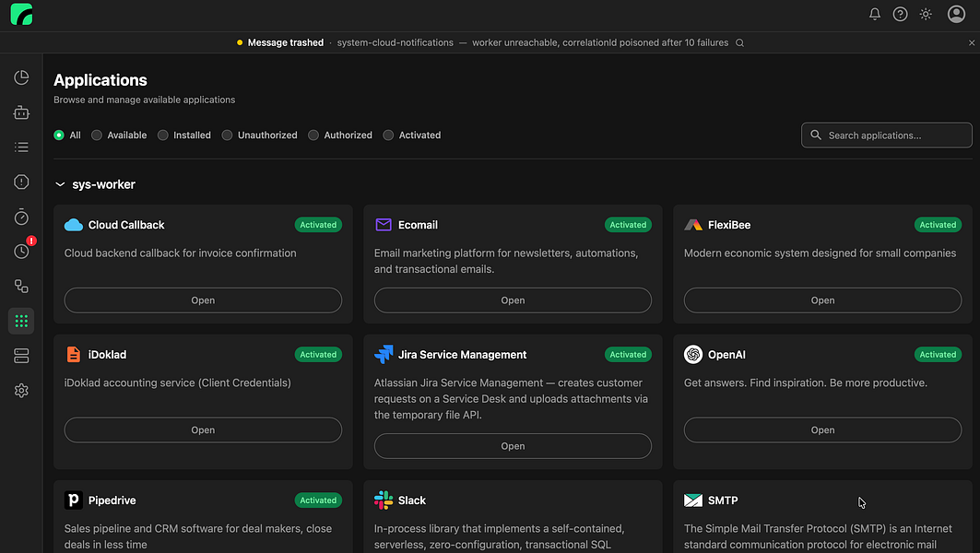This screenshot has width=980, height=553.
Task: Open the notifications bell
Action: (874, 14)
